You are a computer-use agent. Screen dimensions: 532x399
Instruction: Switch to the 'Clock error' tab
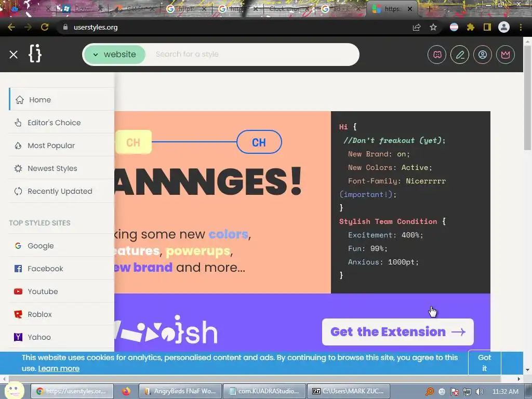(x=288, y=9)
